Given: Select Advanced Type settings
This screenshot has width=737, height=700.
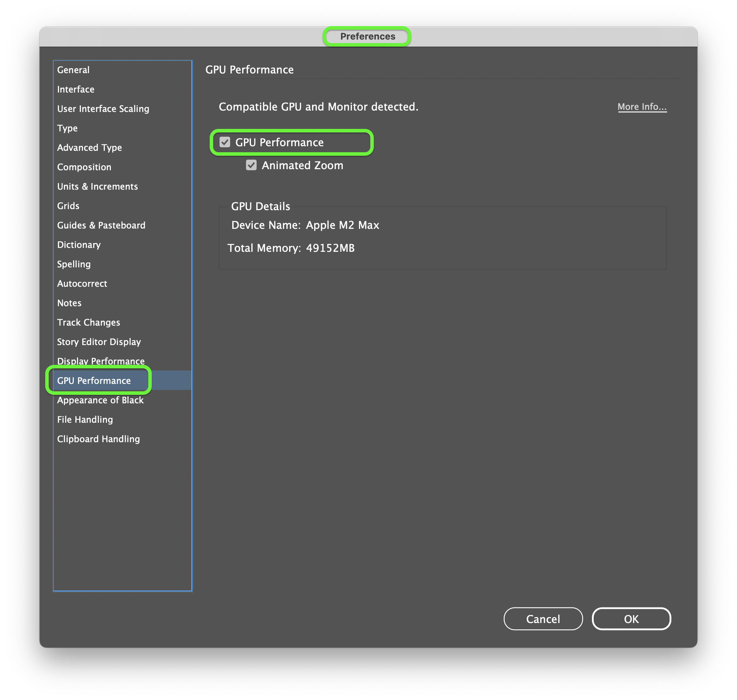Looking at the screenshot, I should pyautogui.click(x=89, y=147).
